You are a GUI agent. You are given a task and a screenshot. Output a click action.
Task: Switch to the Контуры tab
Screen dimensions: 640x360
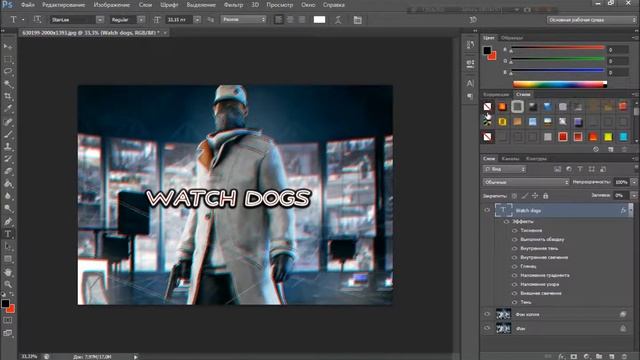[536, 159]
